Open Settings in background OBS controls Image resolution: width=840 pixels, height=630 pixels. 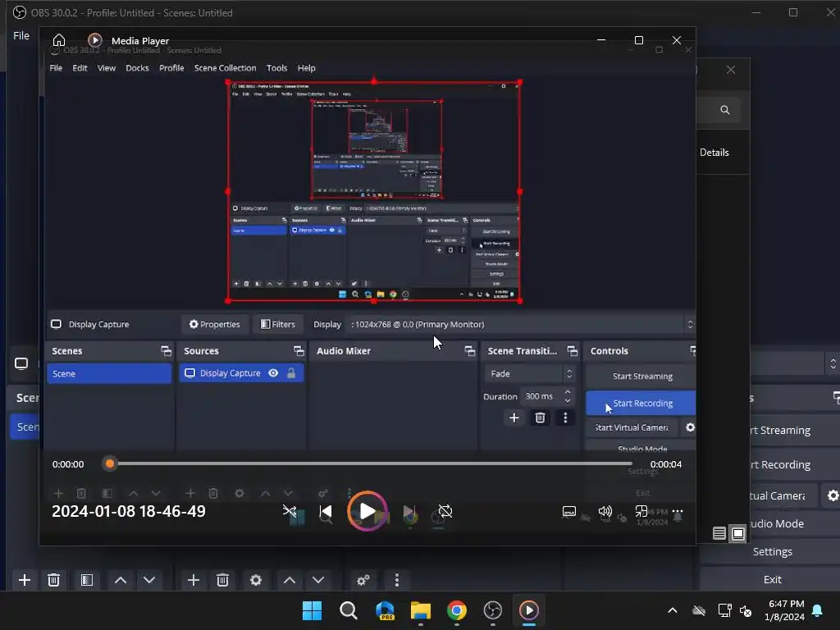pyautogui.click(x=772, y=552)
